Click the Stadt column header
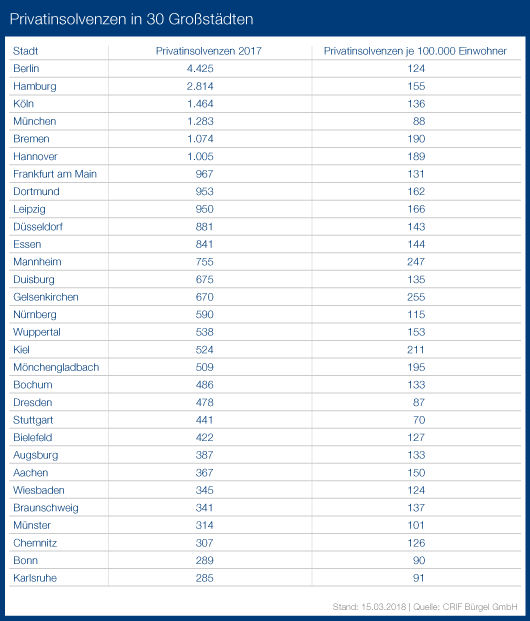 (25, 51)
